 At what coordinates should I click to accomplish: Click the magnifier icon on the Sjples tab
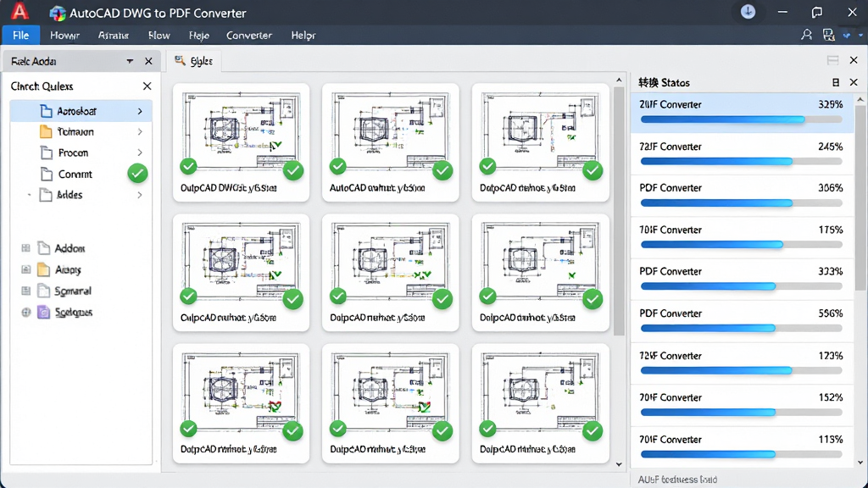tap(180, 60)
